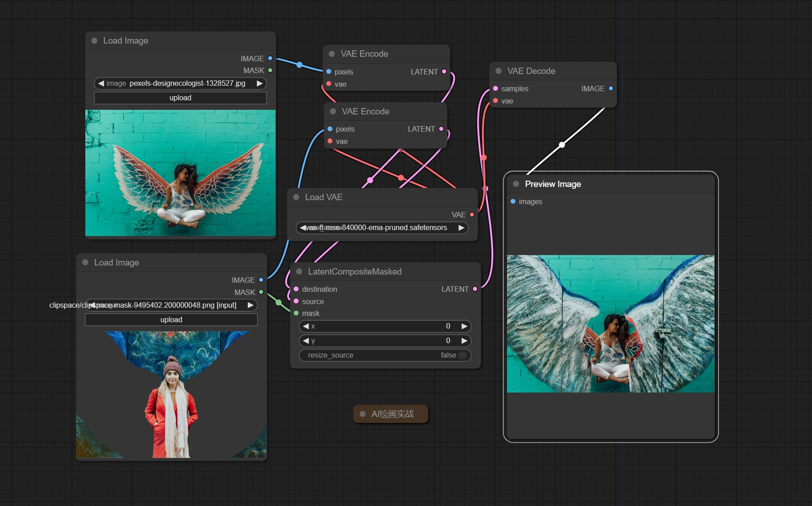Select the LatentCompositeMasked node title
The width and height of the screenshot is (812, 506).
coord(354,272)
